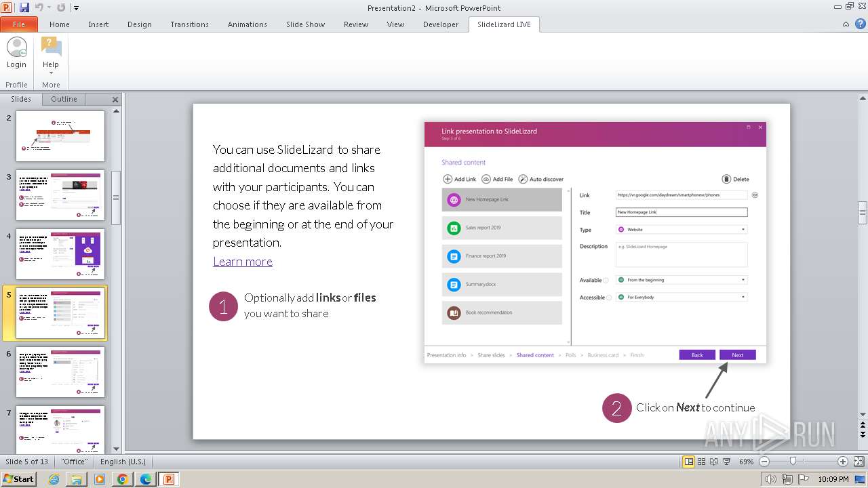Save the presentation from Quick Access Toolbar
Screen dimensions: 868x488
coord(24,7)
